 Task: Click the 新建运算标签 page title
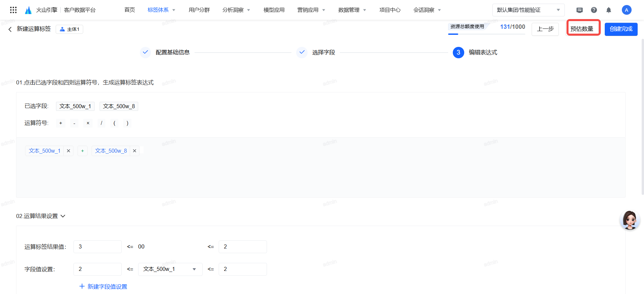point(34,29)
